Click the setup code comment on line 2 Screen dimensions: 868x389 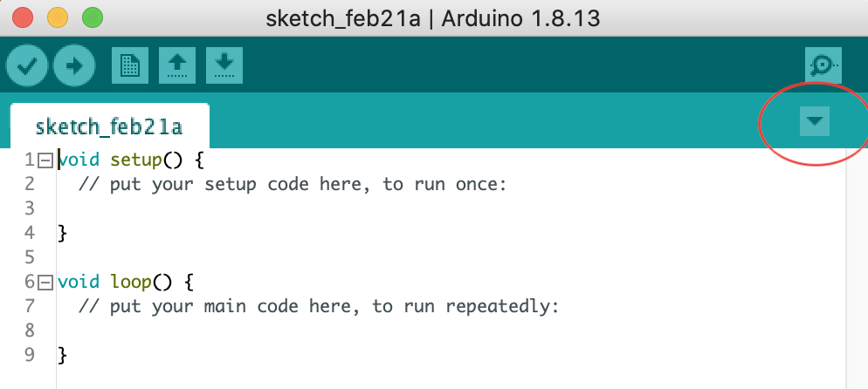293,184
